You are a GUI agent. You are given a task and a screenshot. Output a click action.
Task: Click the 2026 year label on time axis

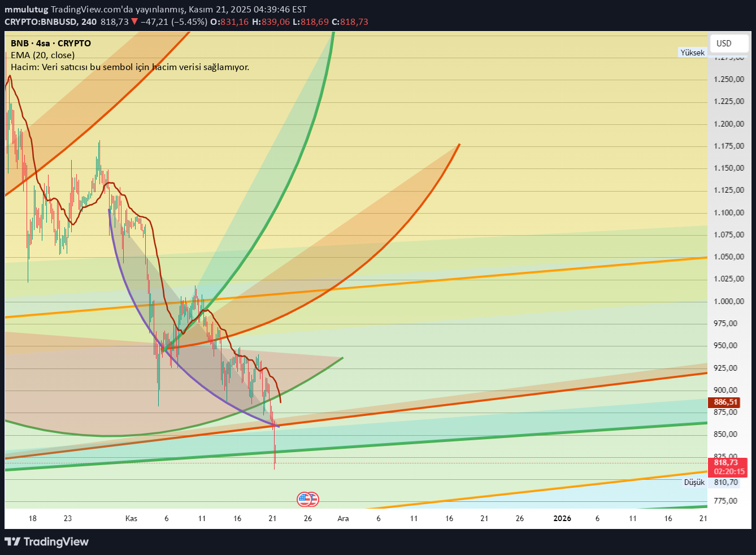(x=562, y=518)
